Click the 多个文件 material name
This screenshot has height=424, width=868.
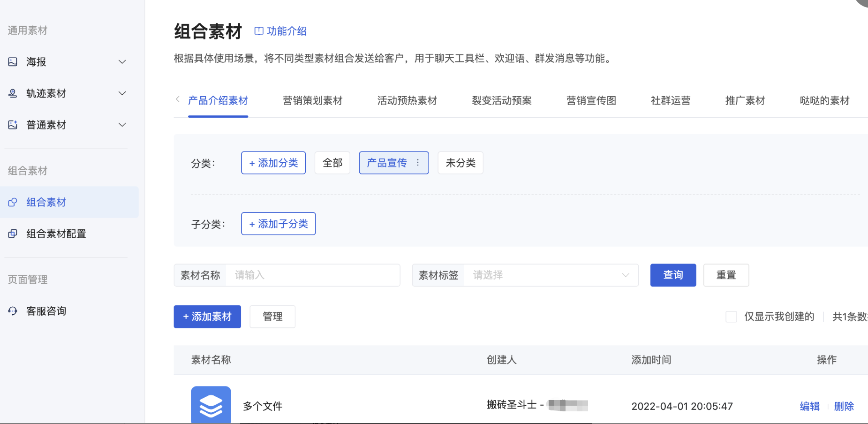[x=263, y=406]
